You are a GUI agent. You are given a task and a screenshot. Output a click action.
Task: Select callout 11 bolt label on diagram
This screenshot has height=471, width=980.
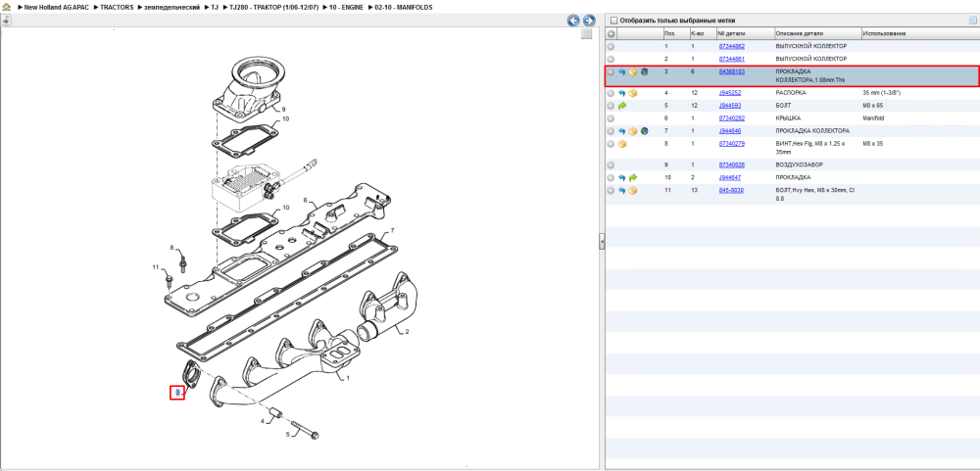pyautogui.click(x=156, y=267)
